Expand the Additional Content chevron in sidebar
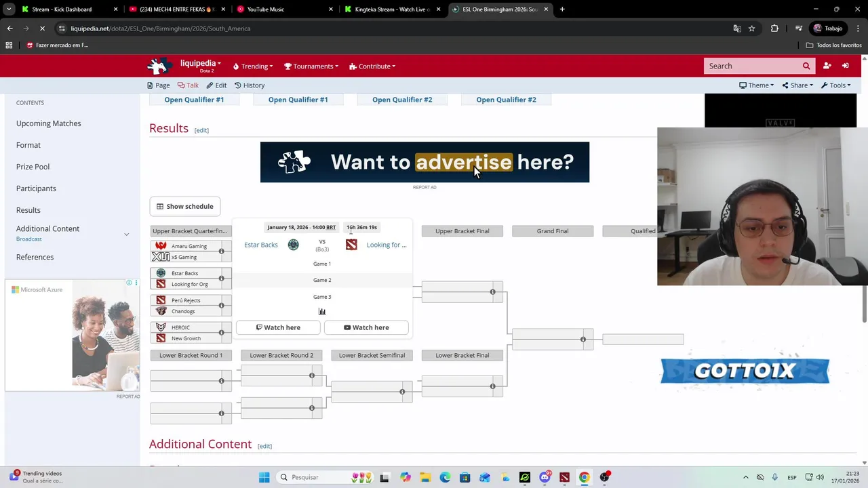The image size is (868, 488). (x=126, y=234)
